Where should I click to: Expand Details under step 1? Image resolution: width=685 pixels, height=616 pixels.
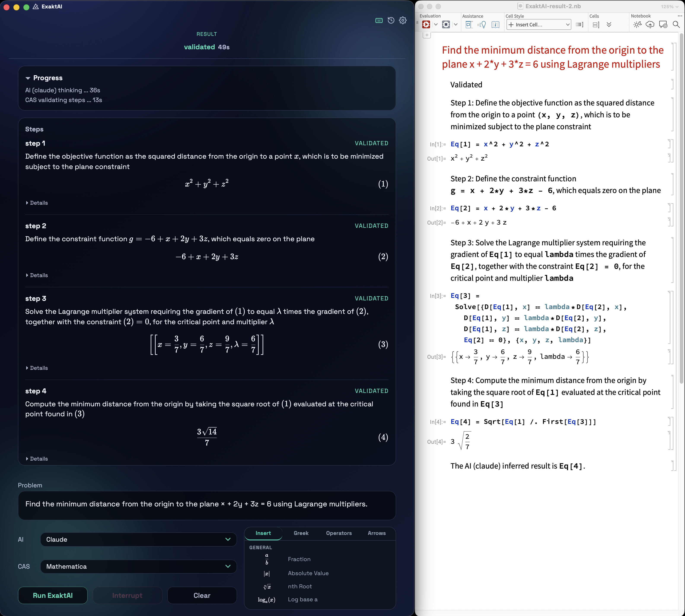pyautogui.click(x=37, y=203)
